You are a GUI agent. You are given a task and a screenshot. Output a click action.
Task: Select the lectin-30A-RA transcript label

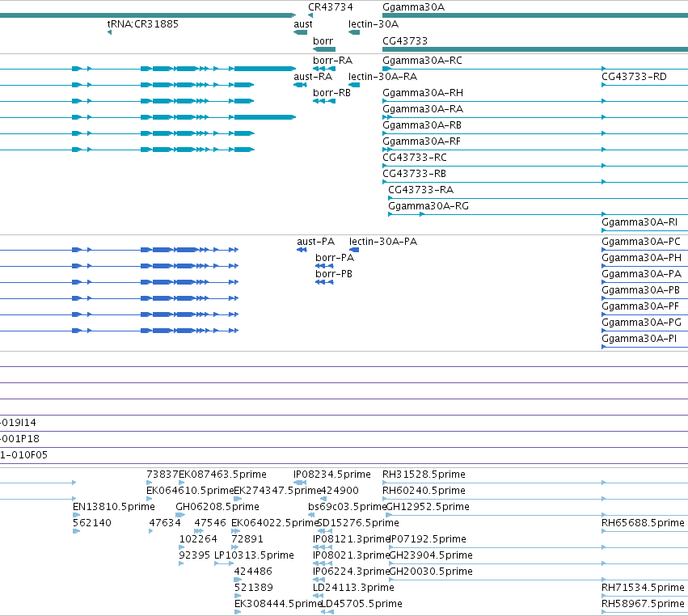pos(382,76)
